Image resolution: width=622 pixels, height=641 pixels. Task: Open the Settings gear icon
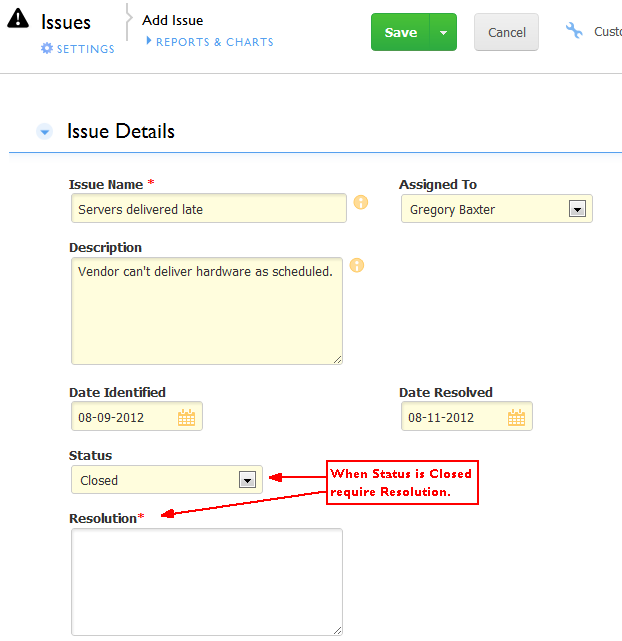pos(47,48)
